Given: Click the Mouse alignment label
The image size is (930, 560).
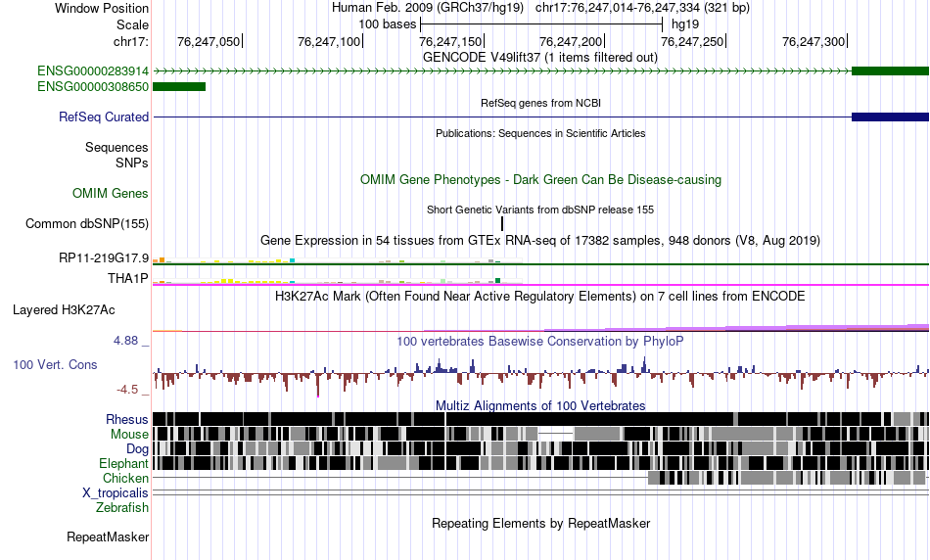Looking at the screenshot, I should 129,435.
